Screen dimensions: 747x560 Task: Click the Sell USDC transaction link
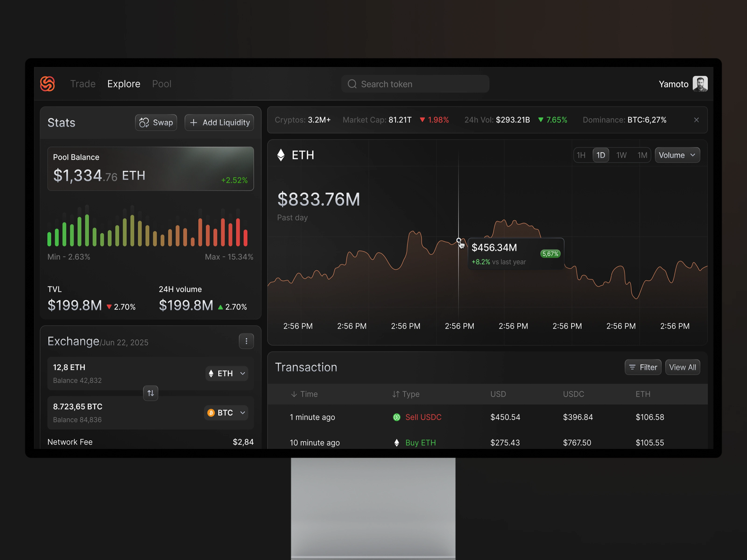pos(423,417)
